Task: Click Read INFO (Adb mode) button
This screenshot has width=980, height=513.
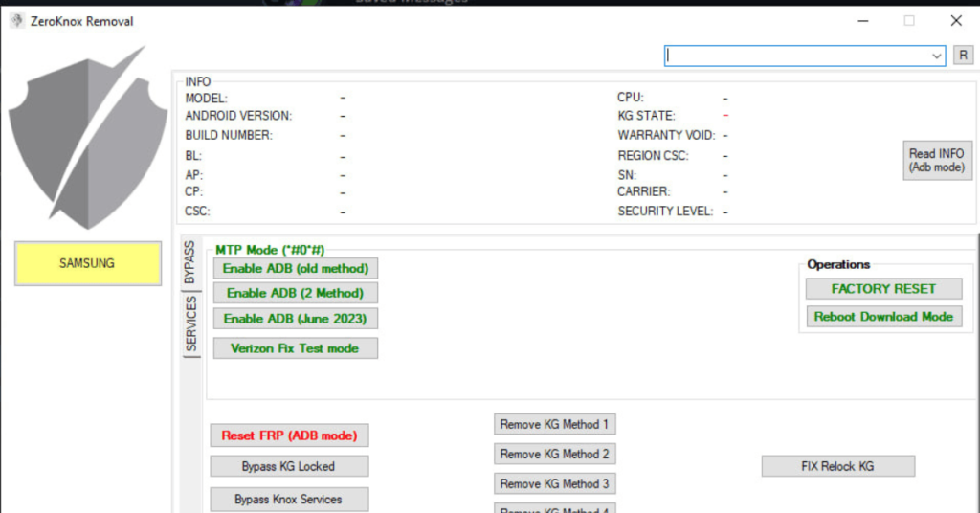Action: pos(937,161)
